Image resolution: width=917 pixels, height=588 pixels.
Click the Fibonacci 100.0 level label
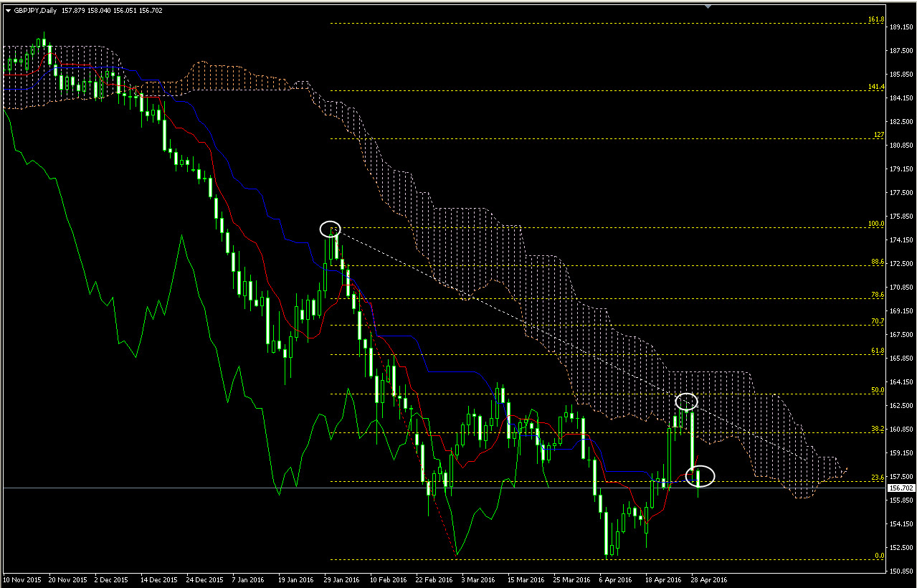pos(875,224)
